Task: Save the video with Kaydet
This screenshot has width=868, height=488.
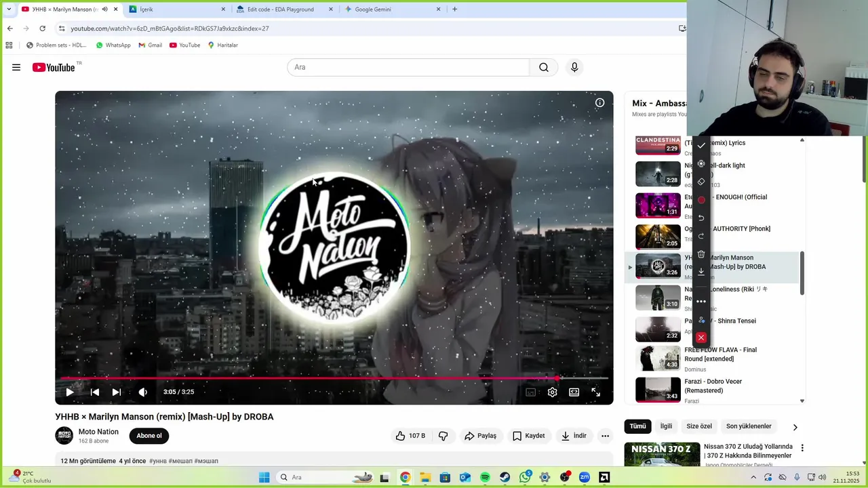Action: [528, 436]
